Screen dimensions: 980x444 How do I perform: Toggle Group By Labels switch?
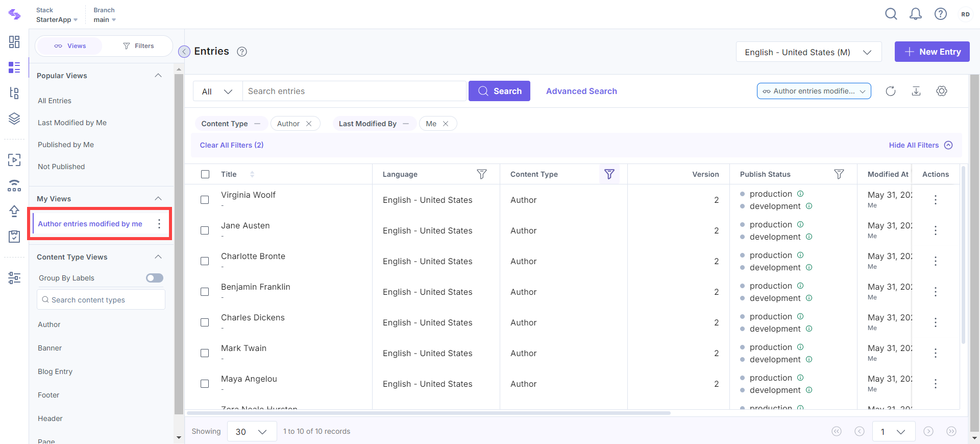tap(155, 278)
